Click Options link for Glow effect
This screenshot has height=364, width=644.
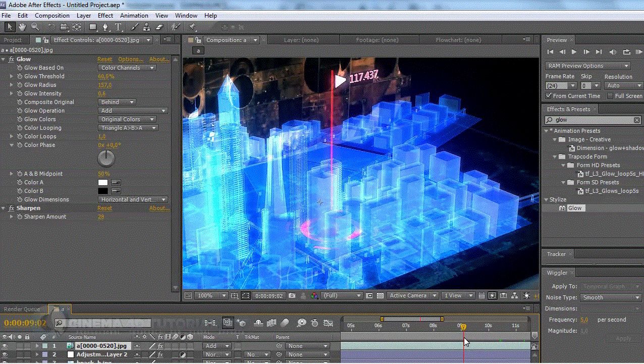click(131, 60)
